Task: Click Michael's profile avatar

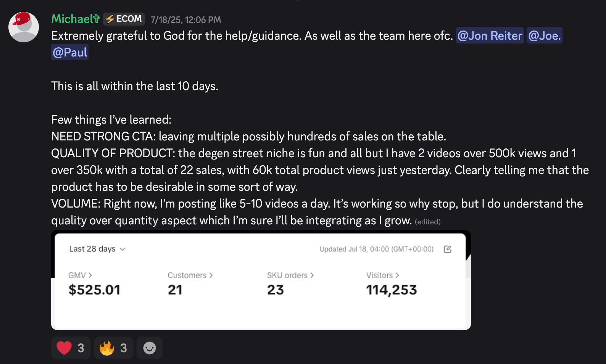Action: [x=24, y=27]
